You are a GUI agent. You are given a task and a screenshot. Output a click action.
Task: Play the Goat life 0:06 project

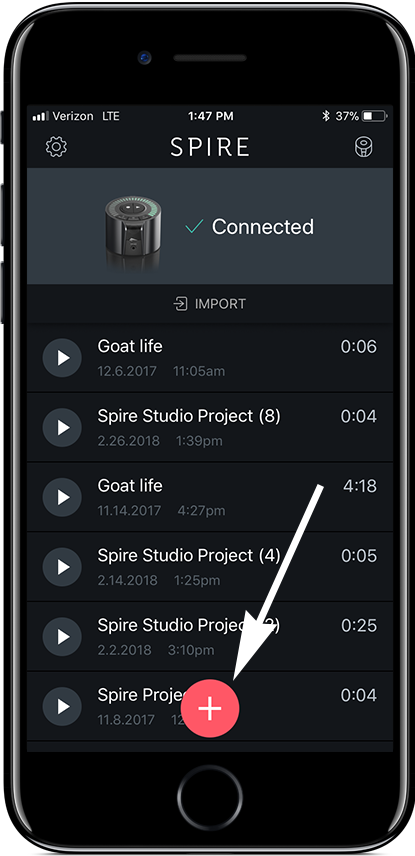[62, 358]
